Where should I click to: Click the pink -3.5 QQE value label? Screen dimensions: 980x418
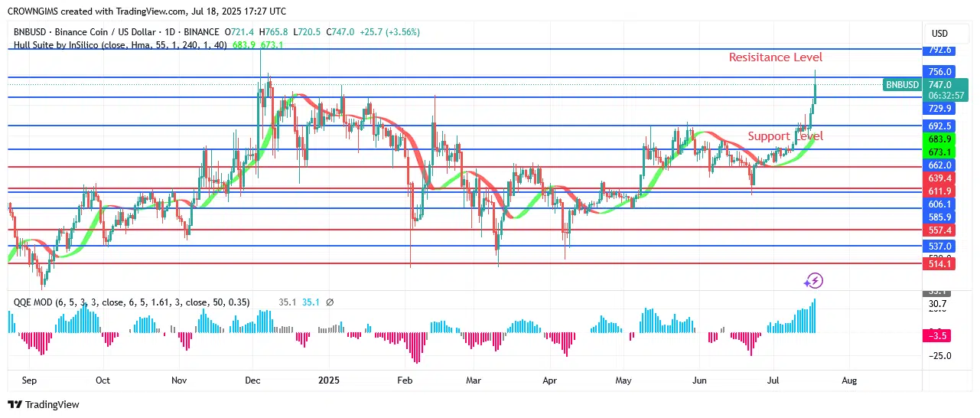click(x=939, y=335)
